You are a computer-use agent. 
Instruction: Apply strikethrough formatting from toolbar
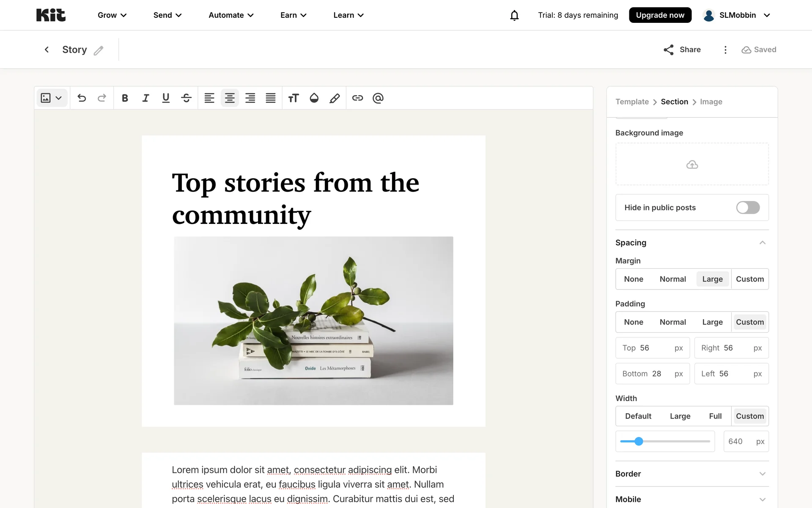(186, 98)
